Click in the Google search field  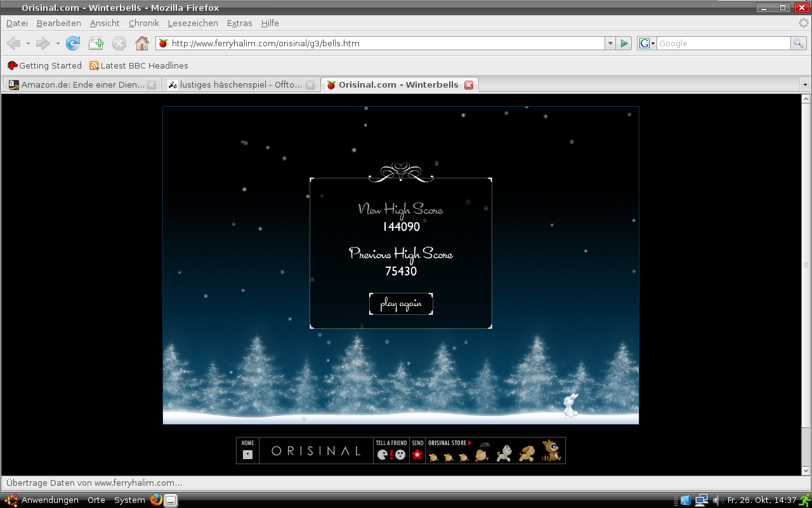(x=723, y=43)
